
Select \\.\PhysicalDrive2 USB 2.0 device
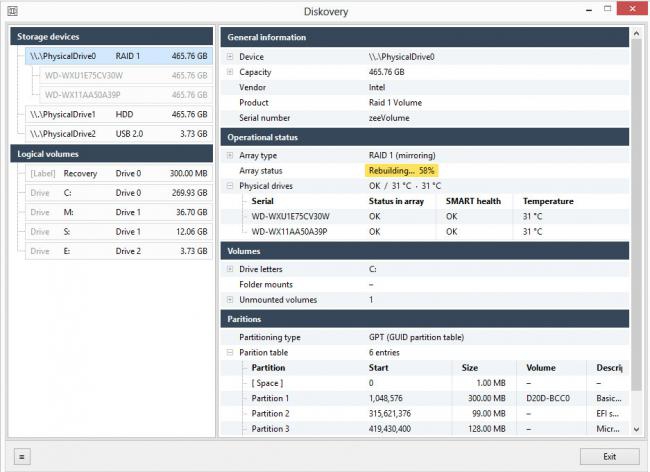[x=119, y=134]
